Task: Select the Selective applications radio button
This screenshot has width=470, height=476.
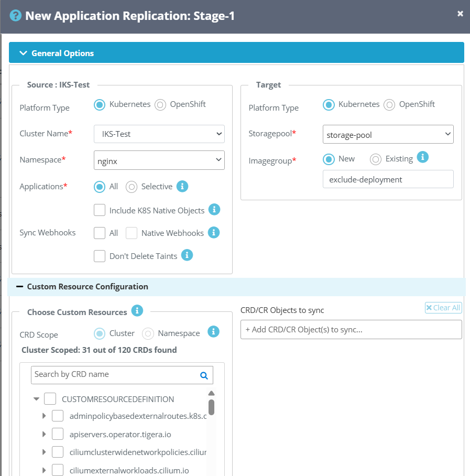Action: (132, 187)
